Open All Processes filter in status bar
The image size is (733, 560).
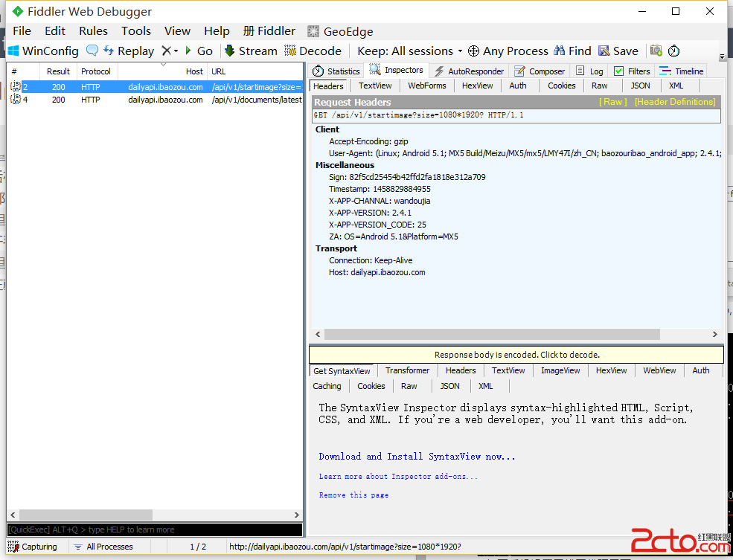click(103, 547)
